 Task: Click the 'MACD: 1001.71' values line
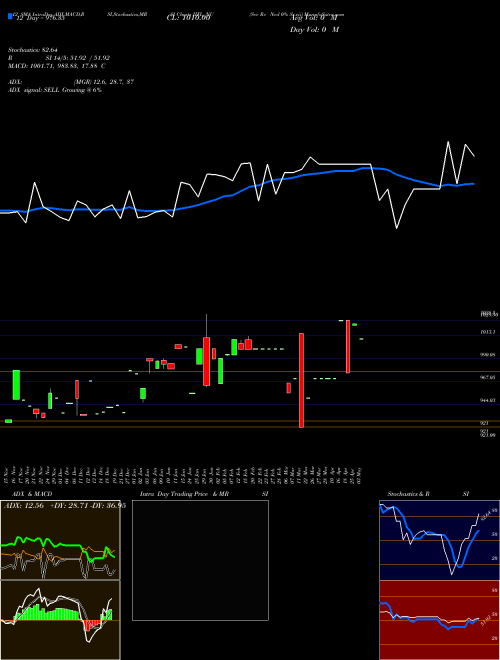(56, 66)
